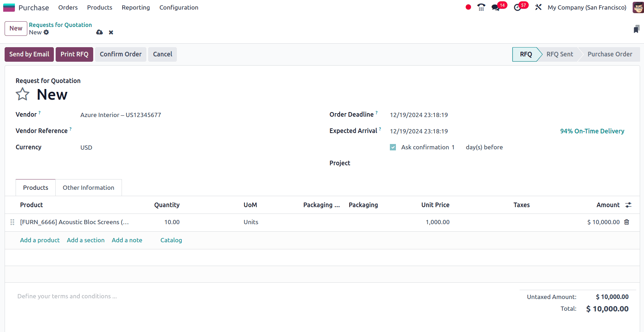Open the Orders menu
Image resolution: width=644 pixels, height=332 pixels.
[x=68, y=7]
